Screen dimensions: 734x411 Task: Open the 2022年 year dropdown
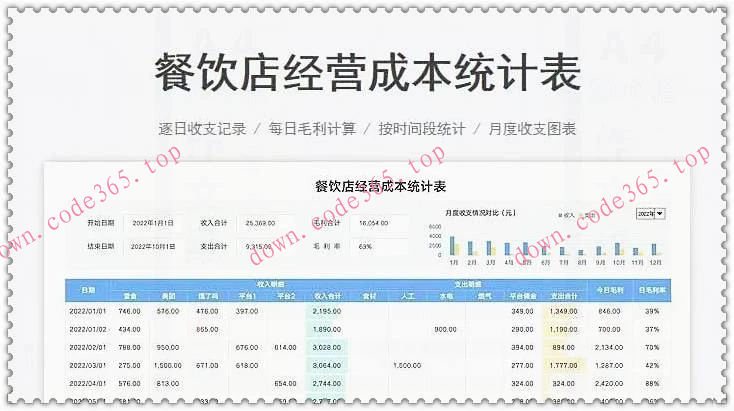[x=650, y=214]
